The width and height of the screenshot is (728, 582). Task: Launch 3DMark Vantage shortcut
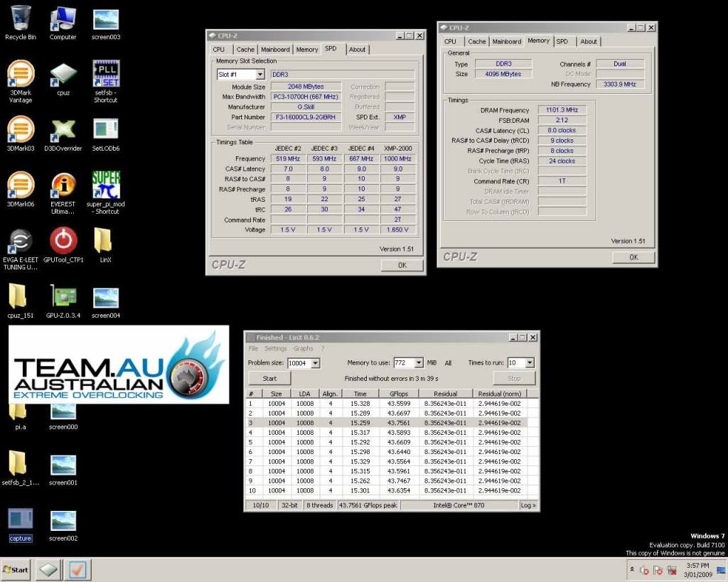(x=20, y=82)
